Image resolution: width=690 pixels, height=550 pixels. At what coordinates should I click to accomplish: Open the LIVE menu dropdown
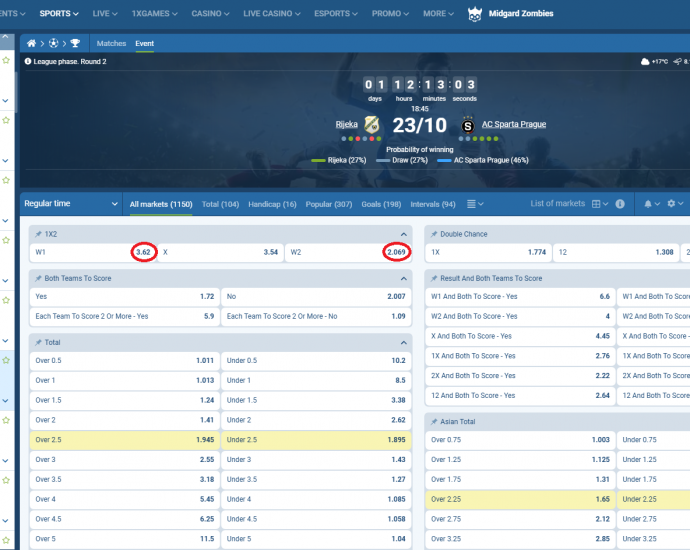point(105,14)
